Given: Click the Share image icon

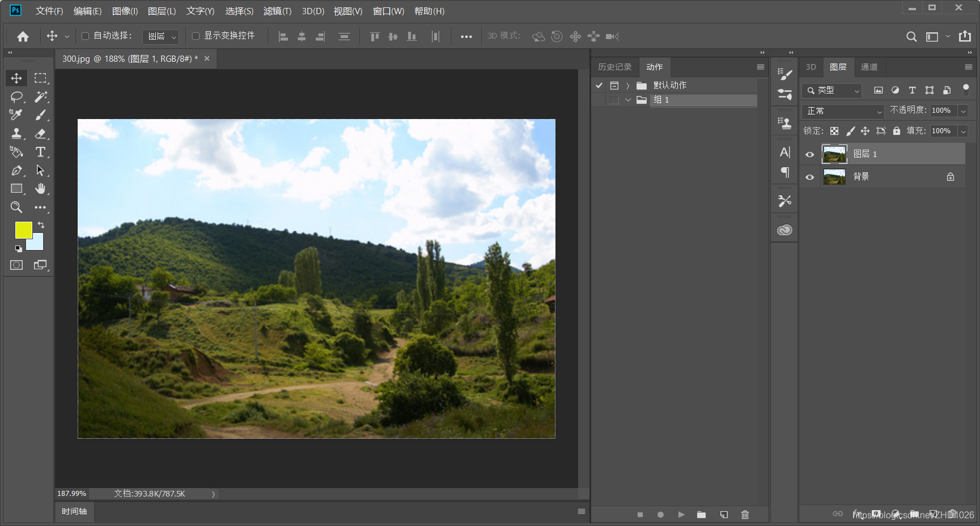Looking at the screenshot, I should (x=965, y=36).
